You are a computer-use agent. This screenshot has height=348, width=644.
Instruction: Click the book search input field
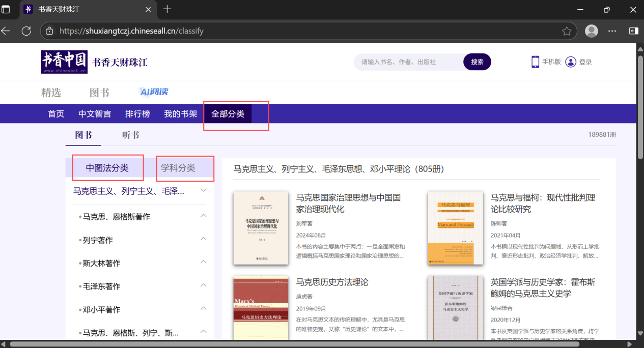pos(407,62)
